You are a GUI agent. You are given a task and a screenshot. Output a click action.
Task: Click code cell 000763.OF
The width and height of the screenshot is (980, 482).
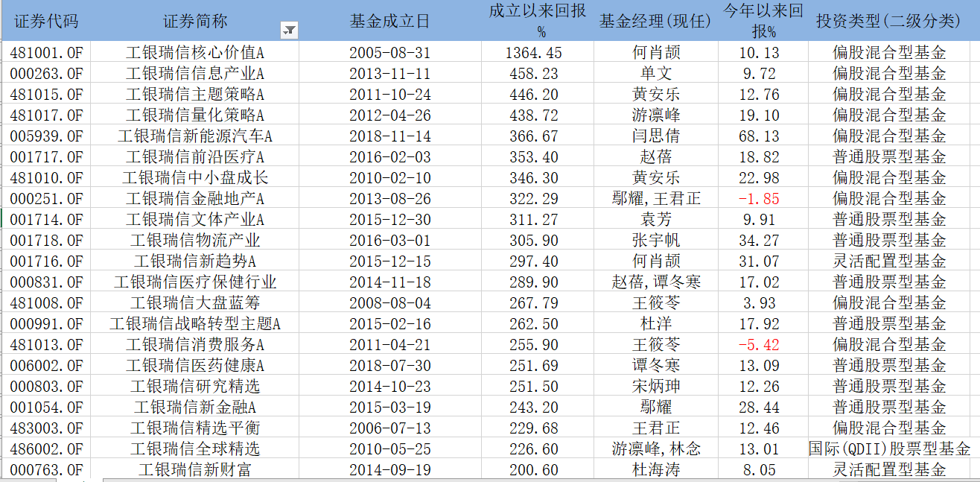(x=46, y=469)
